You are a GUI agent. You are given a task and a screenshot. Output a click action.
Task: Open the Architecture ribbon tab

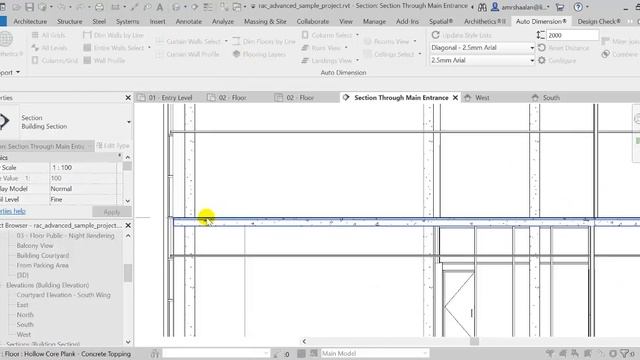tap(30, 21)
